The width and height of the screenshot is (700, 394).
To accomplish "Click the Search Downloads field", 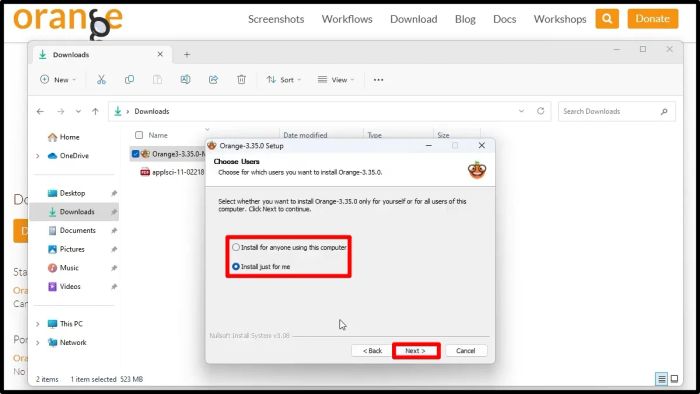I will click(x=617, y=111).
